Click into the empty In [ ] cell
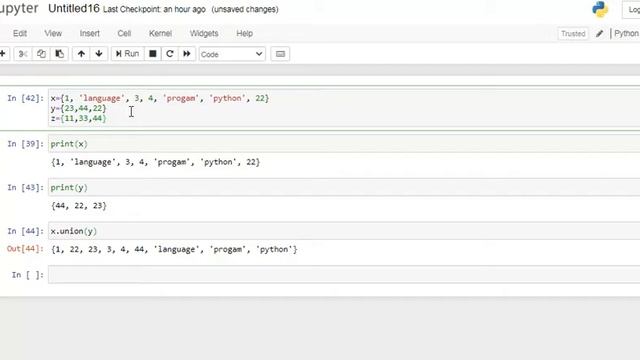 tap(344, 274)
